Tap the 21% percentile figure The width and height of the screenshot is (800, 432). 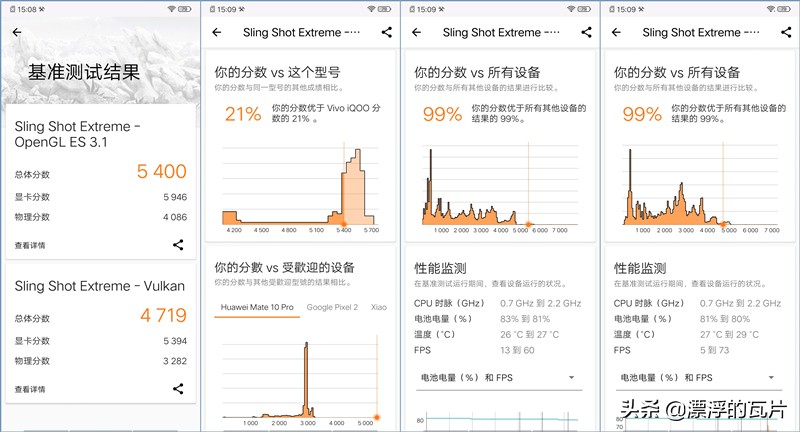click(243, 114)
